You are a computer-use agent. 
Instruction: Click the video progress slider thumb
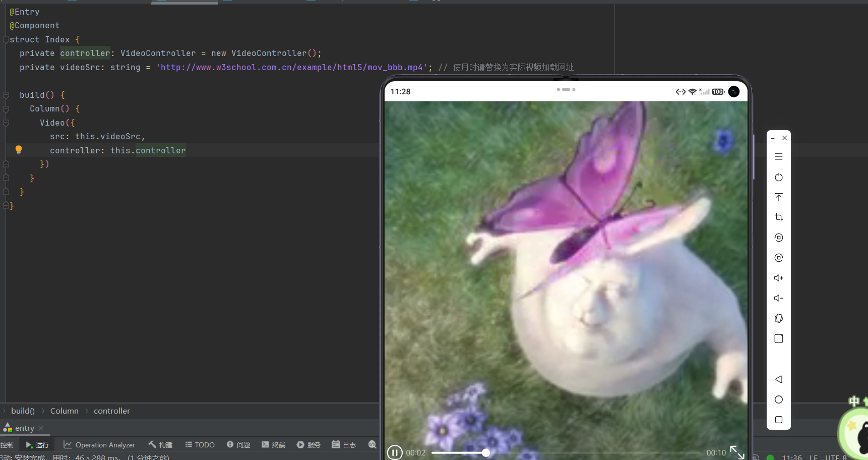pos(486,452)
